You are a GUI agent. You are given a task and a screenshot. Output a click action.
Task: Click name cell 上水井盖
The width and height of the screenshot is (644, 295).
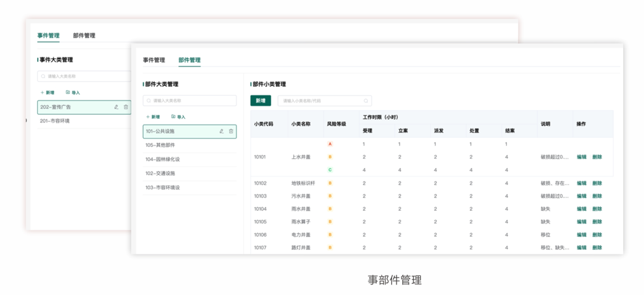point(300,157)
